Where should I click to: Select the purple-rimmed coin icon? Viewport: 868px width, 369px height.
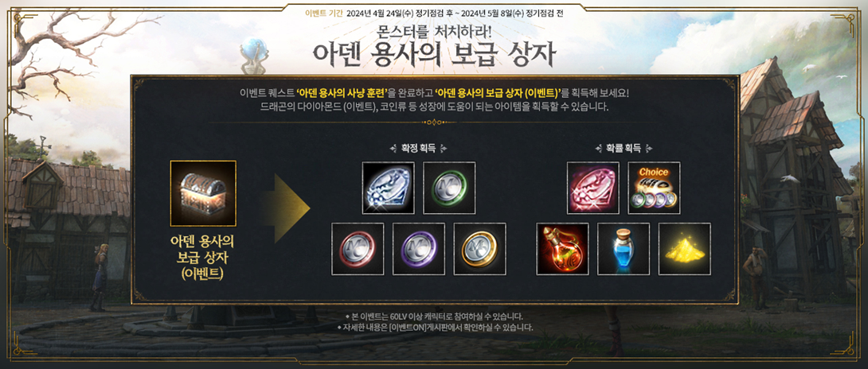click(419, 248)
